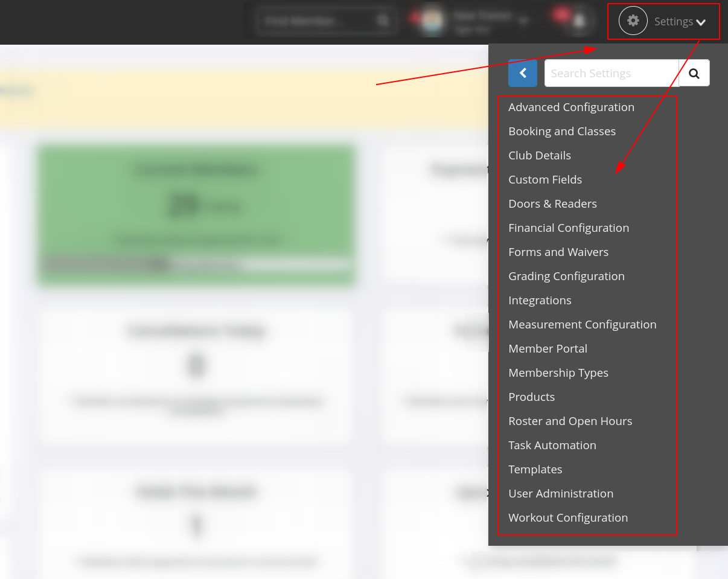728x579 pixels.
Task: Focus the Search Settings input field
Action: click(x=611, y=73)
